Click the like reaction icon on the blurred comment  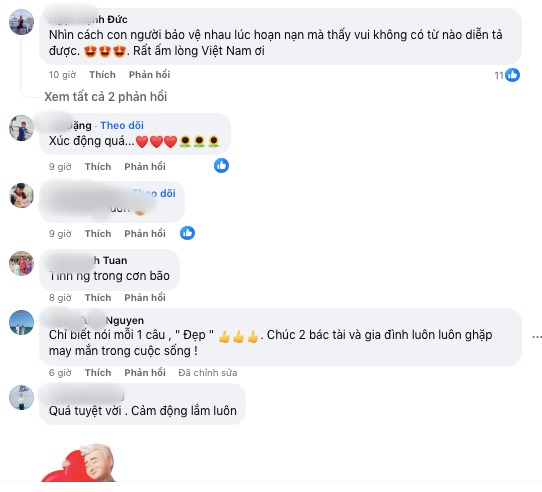click(187, 233)
